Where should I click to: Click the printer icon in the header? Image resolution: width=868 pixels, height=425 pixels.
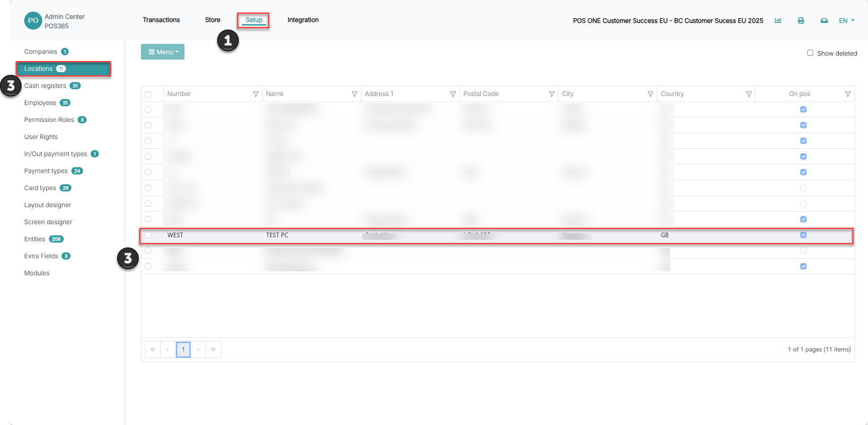(801, 21)
